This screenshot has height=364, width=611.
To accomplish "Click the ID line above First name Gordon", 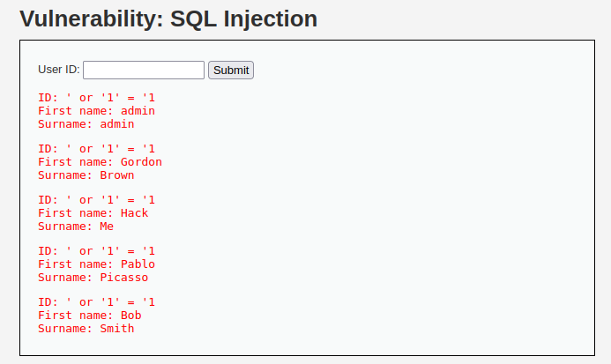I will click(96, 148).
